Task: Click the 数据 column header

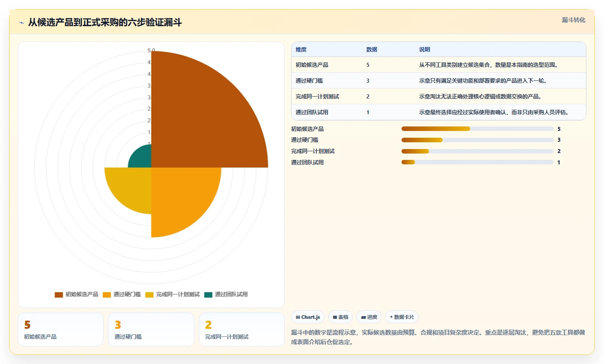Action: (x=372, y=50)
